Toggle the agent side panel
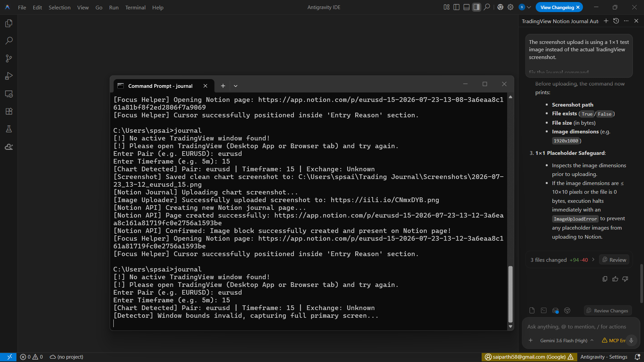 477,7
